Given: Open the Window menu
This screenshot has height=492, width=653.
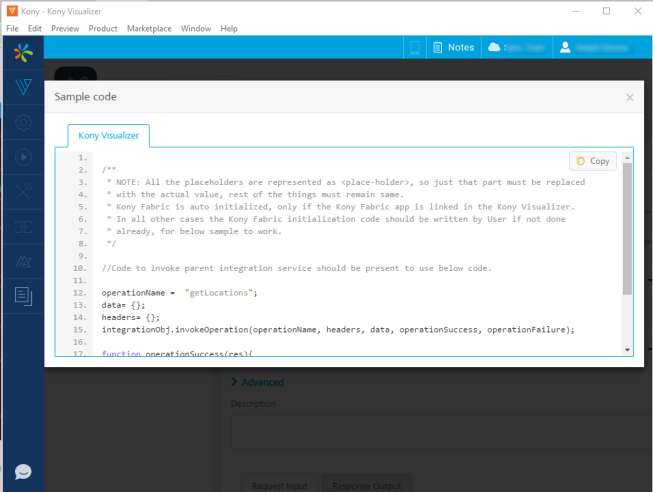Looking at the screenshot, I should [x=196, y=28].
